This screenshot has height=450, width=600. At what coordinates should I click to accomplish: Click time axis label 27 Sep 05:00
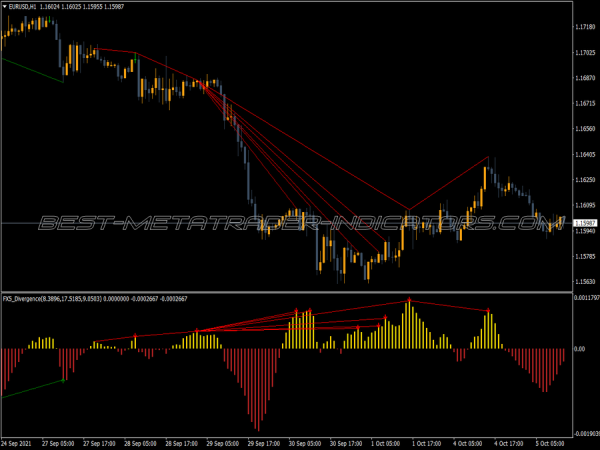(x=58, y=444)
